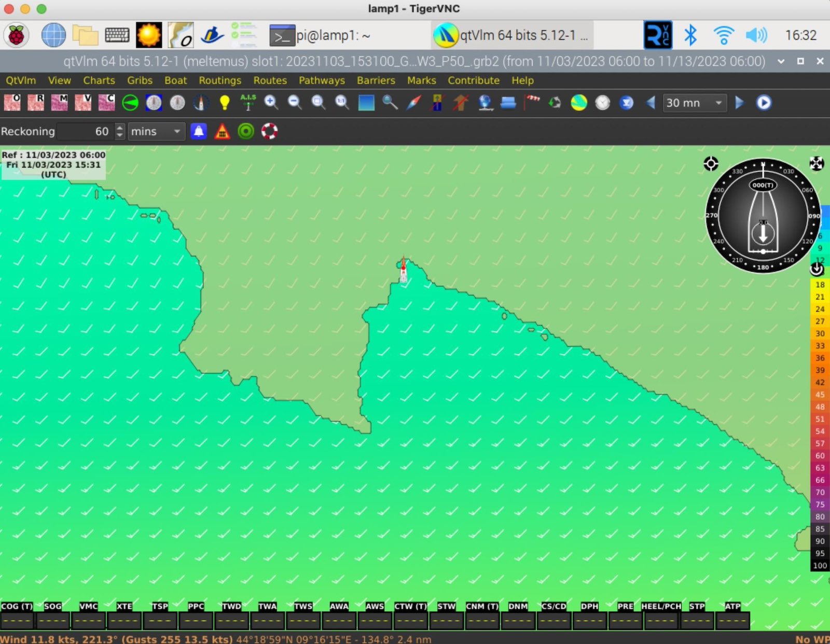The width and height of the screenshot is (830, 644).
Task: Open the mins units dropdown
Action: coord(156,131)
